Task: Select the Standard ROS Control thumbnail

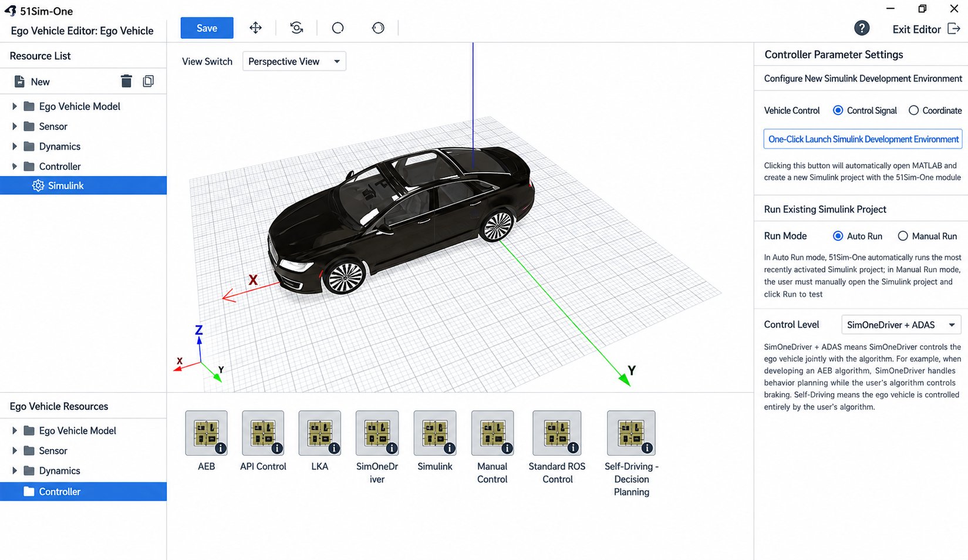Action: 557,433
